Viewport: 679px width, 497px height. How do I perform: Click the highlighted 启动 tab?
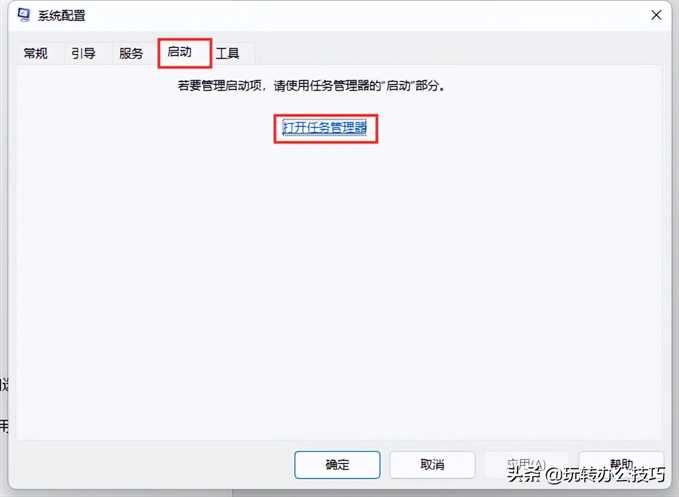[180, 52]
